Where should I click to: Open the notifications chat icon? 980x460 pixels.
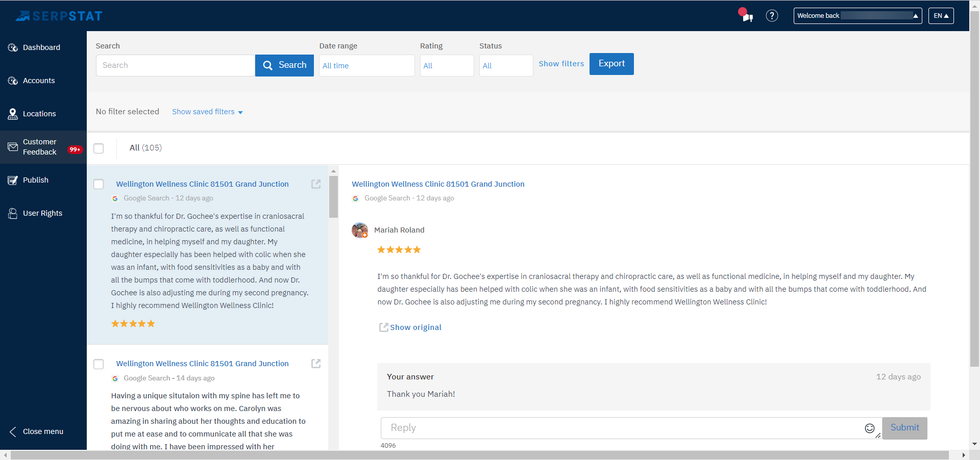tap(747, 16)
